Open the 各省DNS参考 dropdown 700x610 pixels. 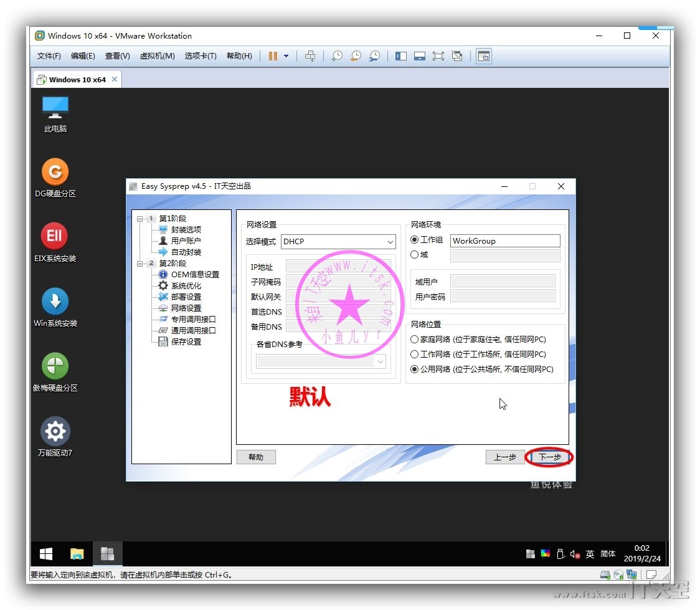(321, 361)
